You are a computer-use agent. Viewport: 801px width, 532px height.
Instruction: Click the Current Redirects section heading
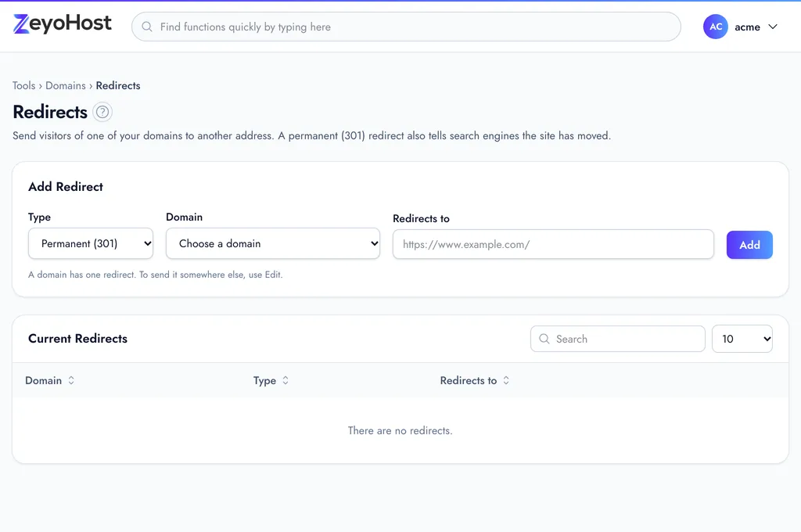77,338
